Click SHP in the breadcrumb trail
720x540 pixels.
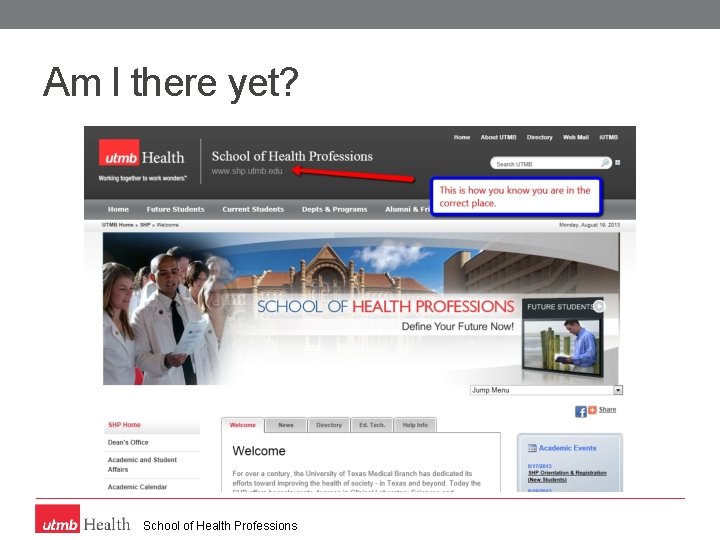[x=145, y=225]
